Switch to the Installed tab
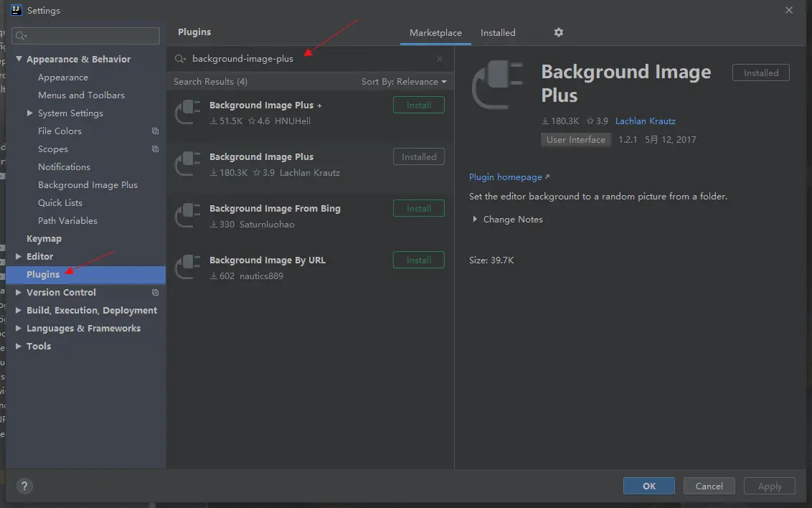This screenshot has width=812, height=508. 498,32
